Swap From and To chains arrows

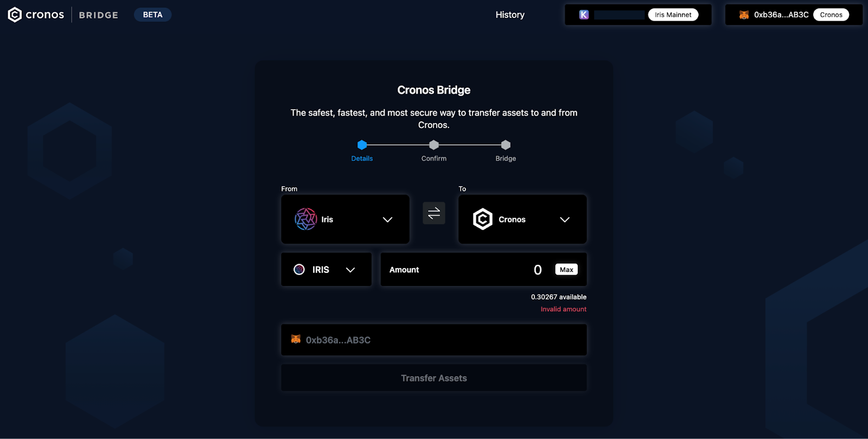pos(434,213)
